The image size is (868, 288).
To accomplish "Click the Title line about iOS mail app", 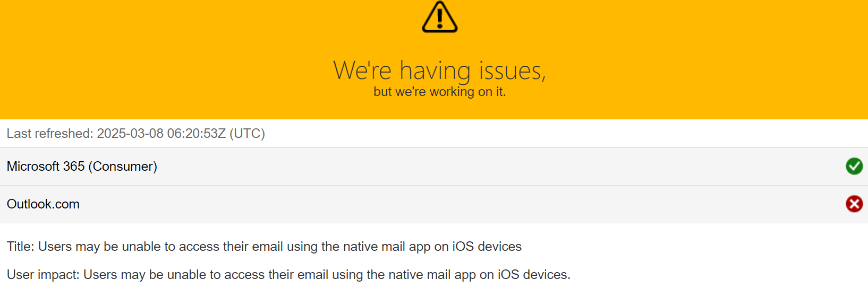I will [264, 247].
